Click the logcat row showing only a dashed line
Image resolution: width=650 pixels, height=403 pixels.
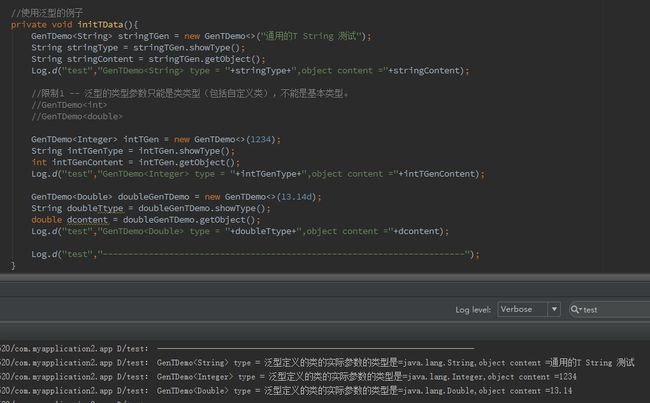237,349
